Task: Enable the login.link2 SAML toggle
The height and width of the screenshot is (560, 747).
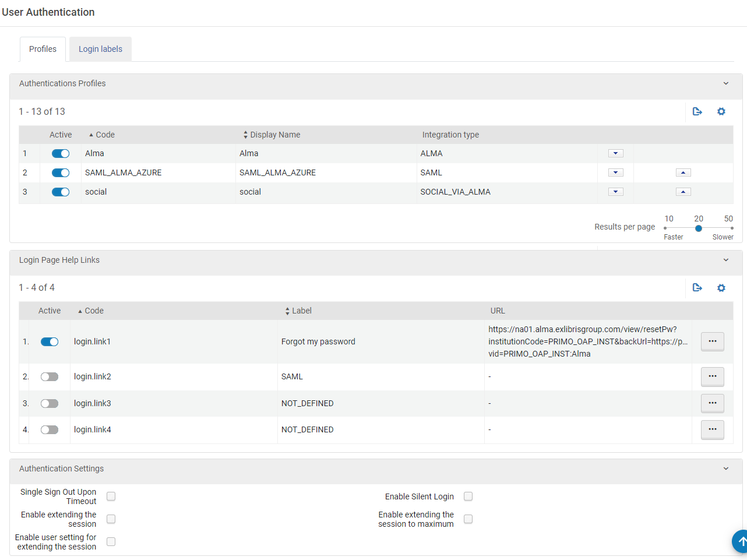Action: 50,376
